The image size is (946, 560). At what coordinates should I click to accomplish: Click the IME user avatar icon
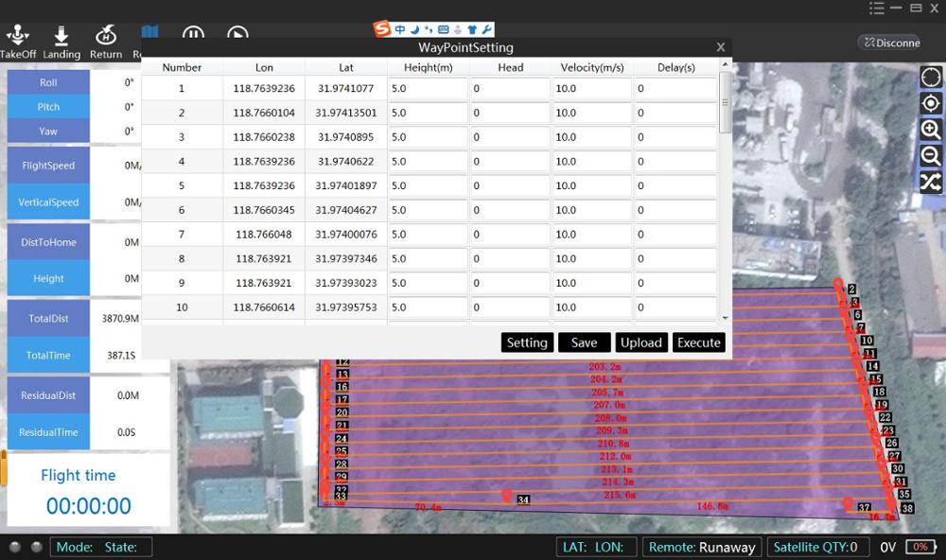coord(458,29)
